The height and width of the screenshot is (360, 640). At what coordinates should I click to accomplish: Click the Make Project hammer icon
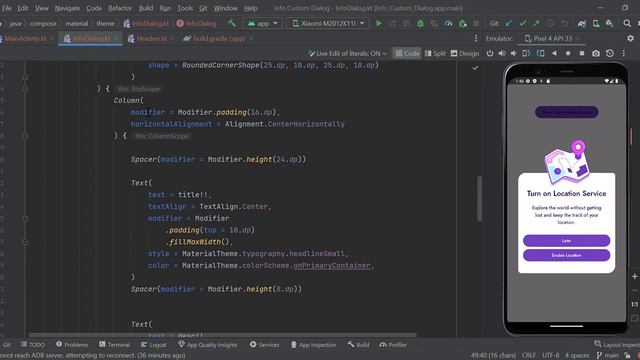point(232,23)
